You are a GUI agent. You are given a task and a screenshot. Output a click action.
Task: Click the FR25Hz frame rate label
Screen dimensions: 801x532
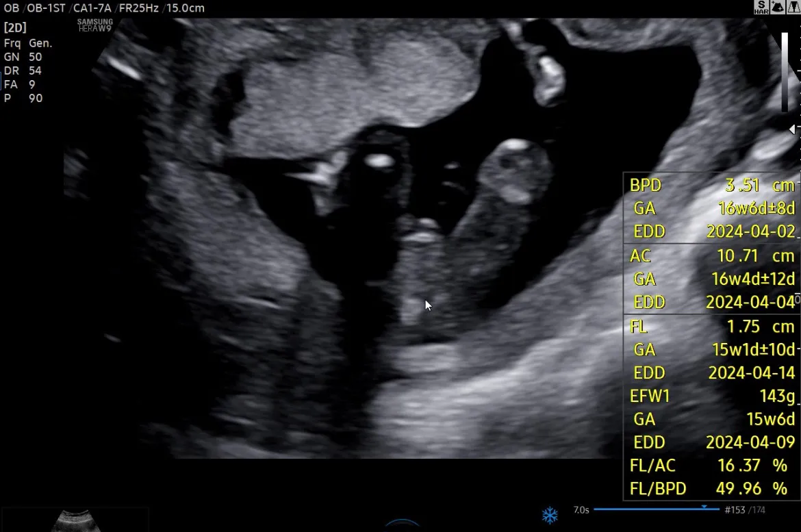coord(139,8)
